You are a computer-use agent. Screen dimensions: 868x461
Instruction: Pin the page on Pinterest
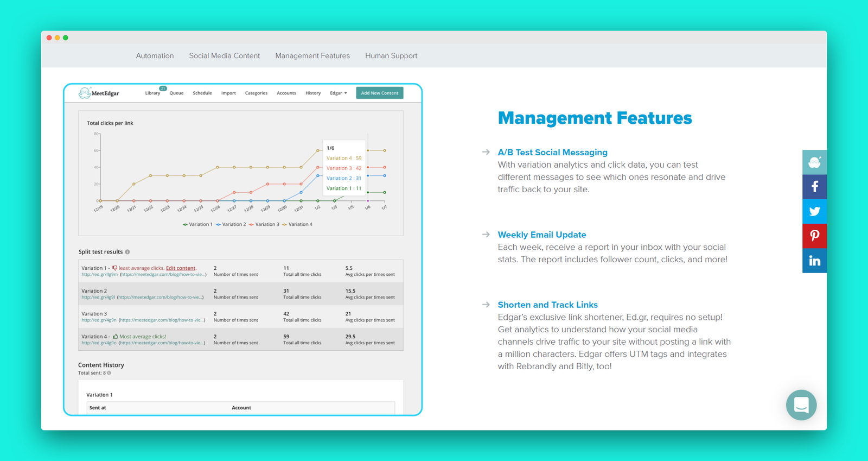[x=814, y=236]
